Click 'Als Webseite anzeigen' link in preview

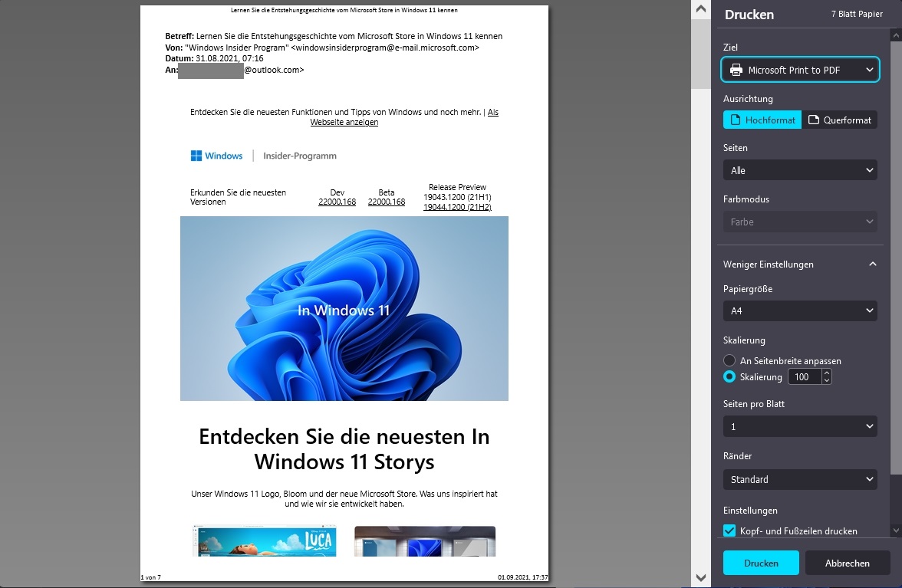pos(344,122)
